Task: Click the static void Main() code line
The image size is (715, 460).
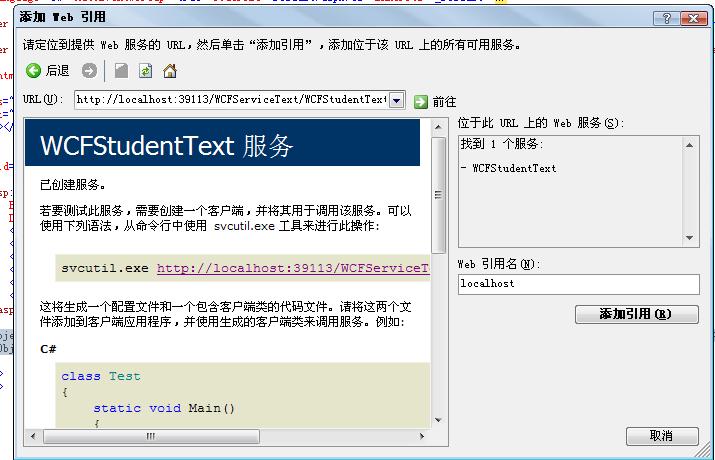Action: click(x=164, y=408)
